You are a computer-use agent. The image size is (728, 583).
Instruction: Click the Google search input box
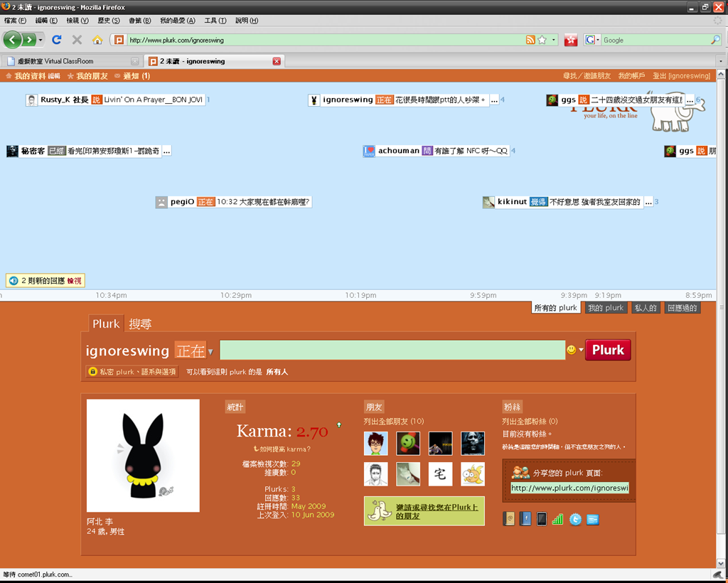[x=655, y=40]
